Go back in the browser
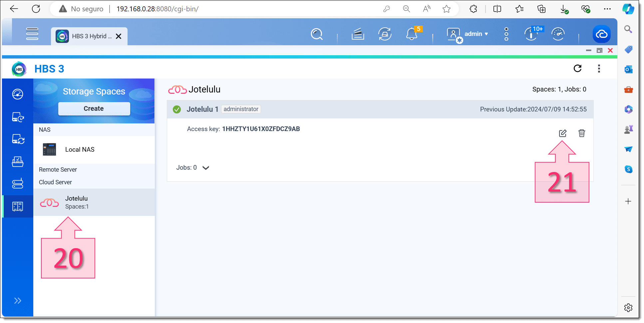The height and width of the screenshot is (323, 644). (14, 9)
